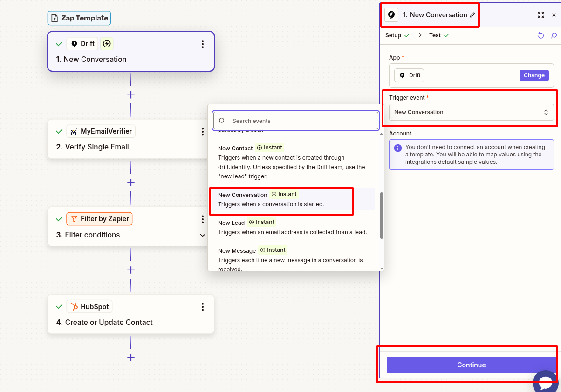
Task: Switch to the Setup tab
Action: [393, 35]
